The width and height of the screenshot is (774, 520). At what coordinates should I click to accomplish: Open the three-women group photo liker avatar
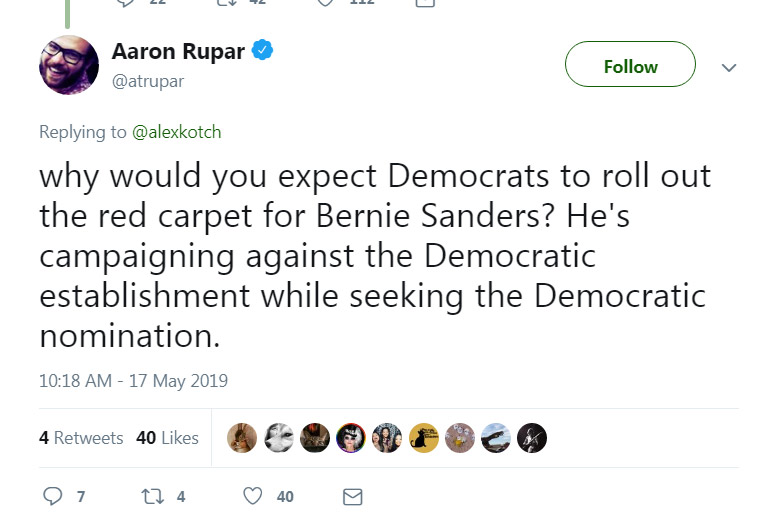387,438
